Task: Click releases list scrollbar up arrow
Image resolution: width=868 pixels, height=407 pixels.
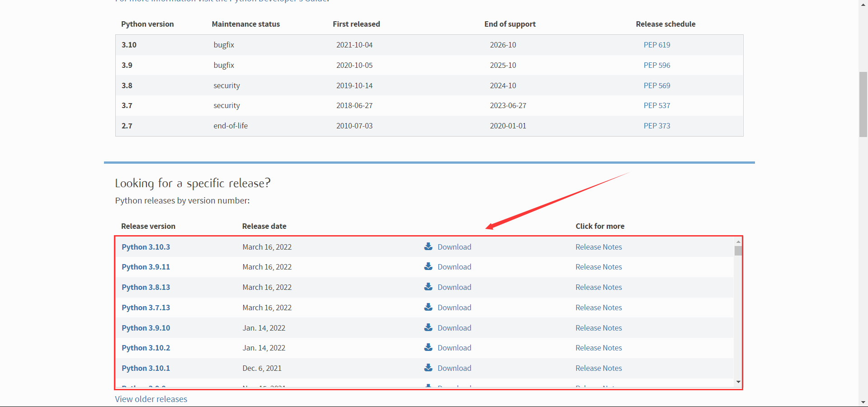Action: (738, 241)
